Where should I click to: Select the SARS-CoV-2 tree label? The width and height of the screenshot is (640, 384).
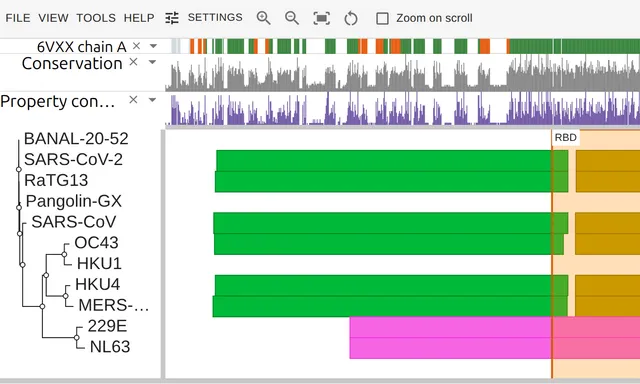coord(73,160)
